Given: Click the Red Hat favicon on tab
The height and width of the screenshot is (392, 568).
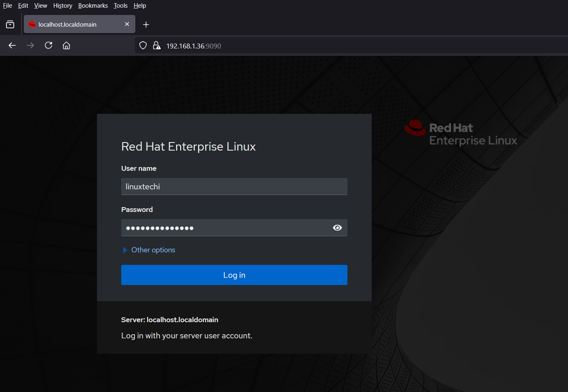Looking at the screenshot, I should (x=32, y=24).
